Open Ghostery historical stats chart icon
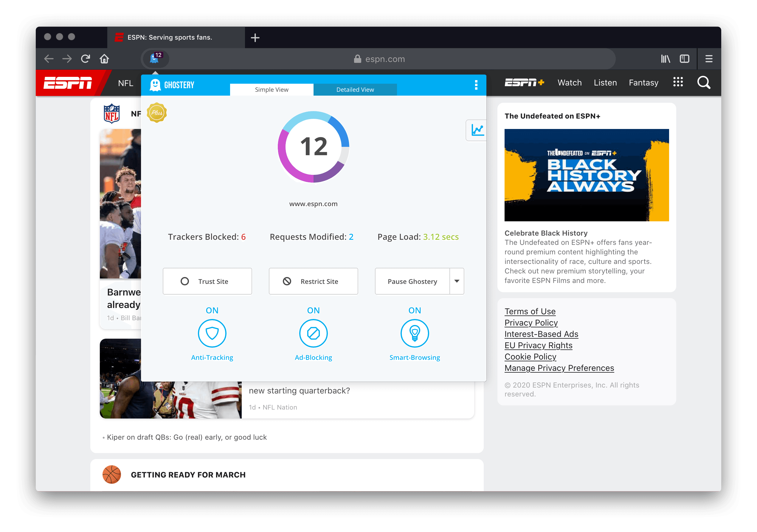 pos(477,130)
